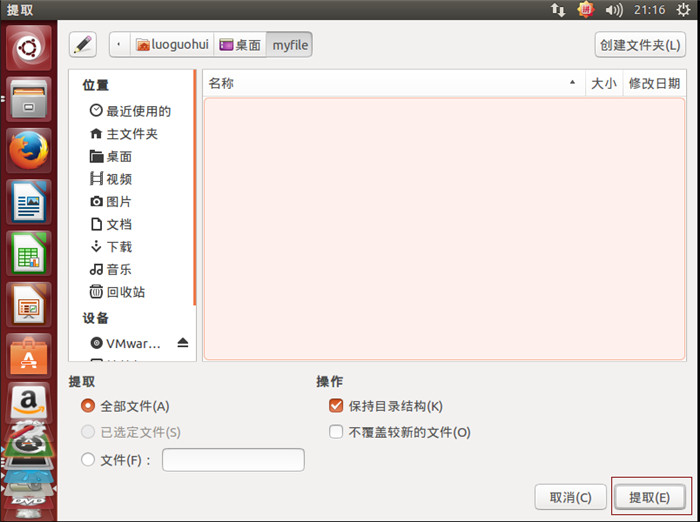Open the system gear menu
This screenshot has width=700, height=522.
click(683, 10)
